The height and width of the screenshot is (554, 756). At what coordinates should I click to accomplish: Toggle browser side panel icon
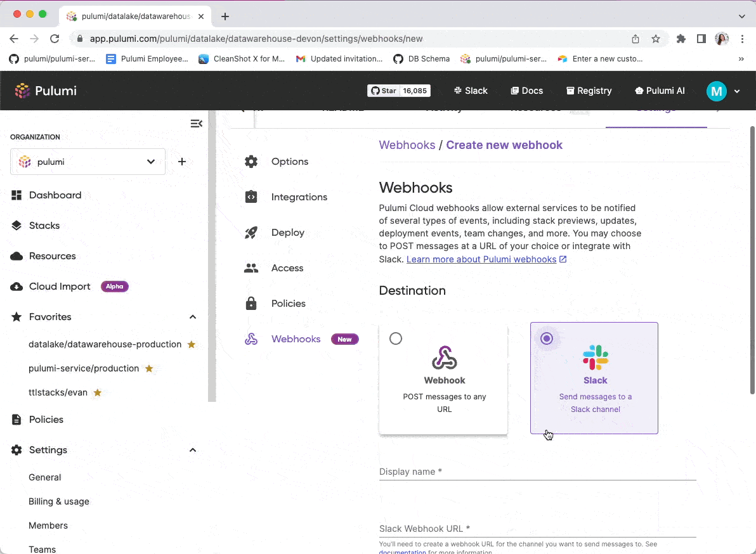tap(701, 39)
